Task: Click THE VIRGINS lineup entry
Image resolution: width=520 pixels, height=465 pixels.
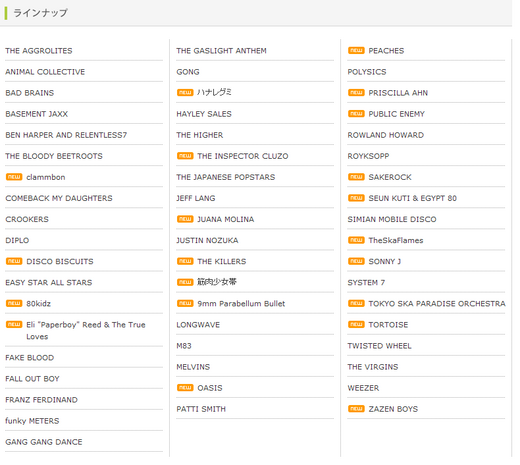Action: click(373, 367)
